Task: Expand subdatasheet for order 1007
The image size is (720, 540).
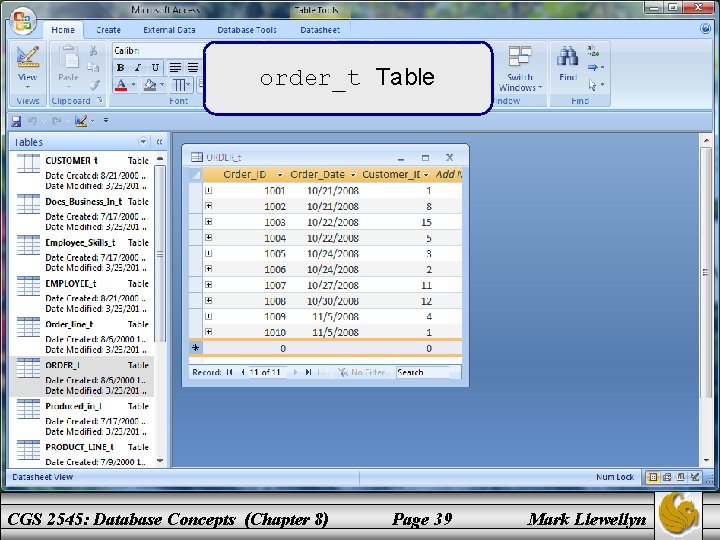Action: tap(208, 285)
